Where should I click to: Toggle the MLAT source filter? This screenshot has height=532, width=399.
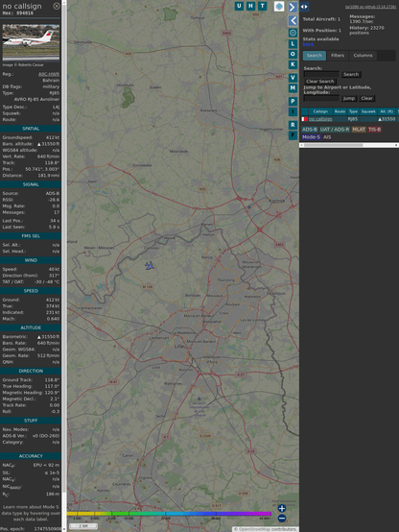pos(359,130)
